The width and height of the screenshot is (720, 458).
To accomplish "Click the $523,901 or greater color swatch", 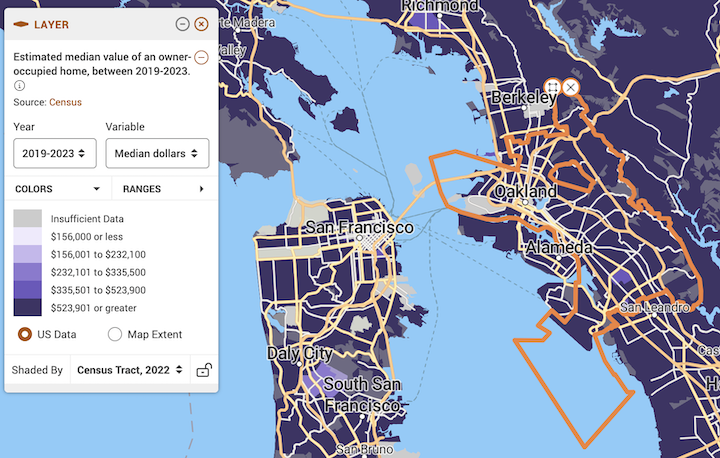I will pyautogui.click(x=27, y=308).
